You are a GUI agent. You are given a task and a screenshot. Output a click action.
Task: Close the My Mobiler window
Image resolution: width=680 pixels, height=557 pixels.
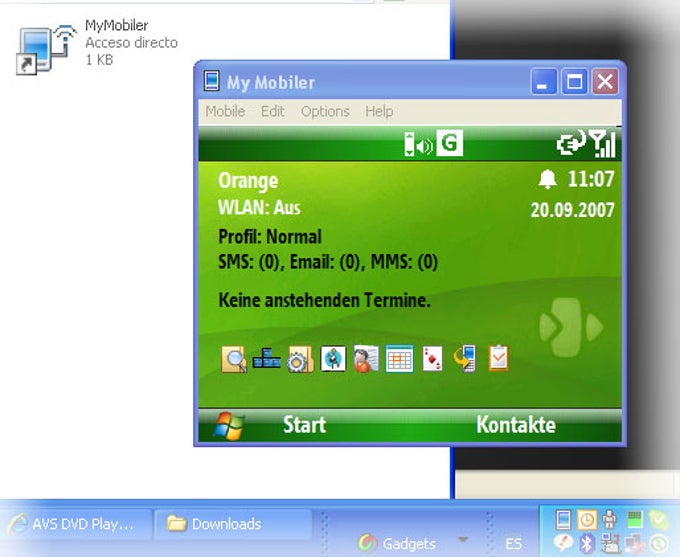click(605, 81)
